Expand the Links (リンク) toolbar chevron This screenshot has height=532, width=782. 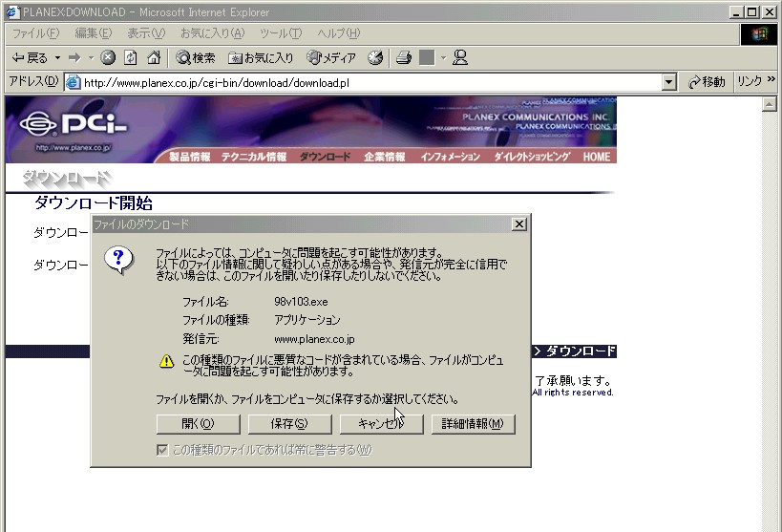pyautogui.click(x=771, y=79)
